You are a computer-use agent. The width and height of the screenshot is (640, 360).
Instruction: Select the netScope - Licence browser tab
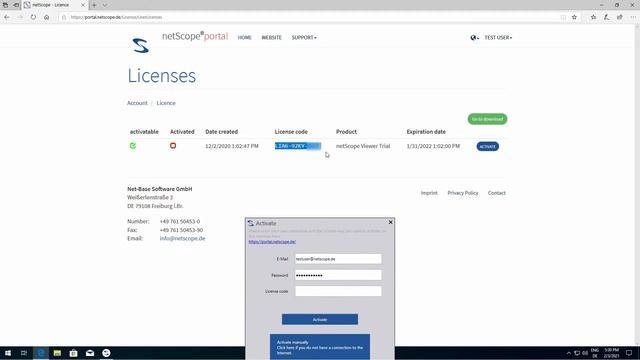tap(55, 5)
